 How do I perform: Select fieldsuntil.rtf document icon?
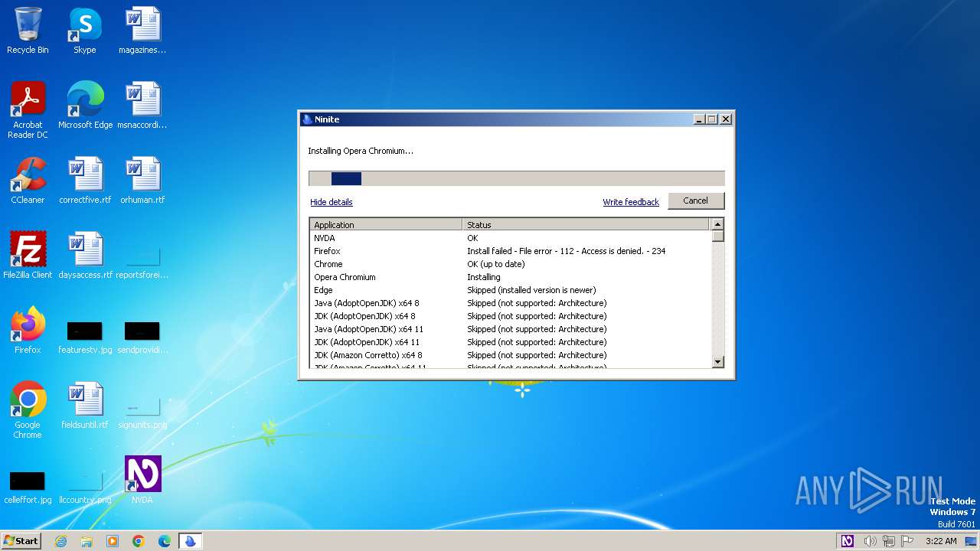coord(85,406)
